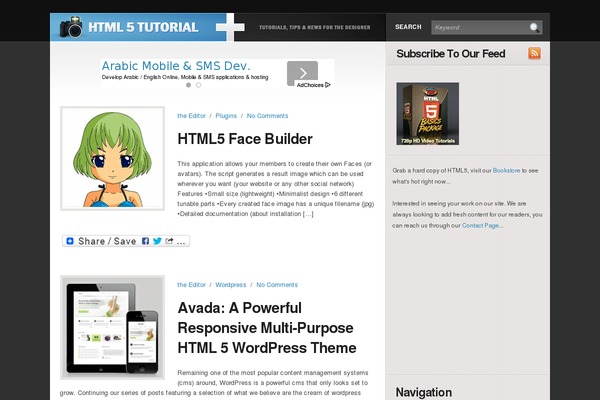Viewport: 600px width, 400px height.
Task: Open No Comments link for Avada post
Action: (277, 285)
